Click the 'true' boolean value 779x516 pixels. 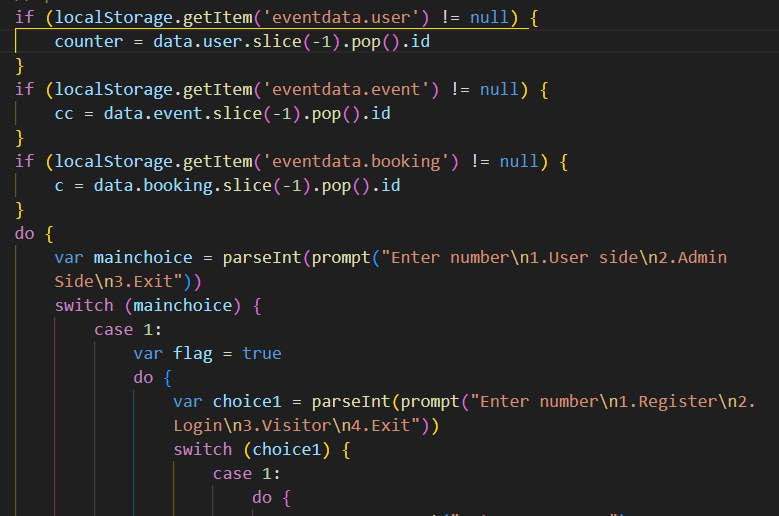(261, 353)
